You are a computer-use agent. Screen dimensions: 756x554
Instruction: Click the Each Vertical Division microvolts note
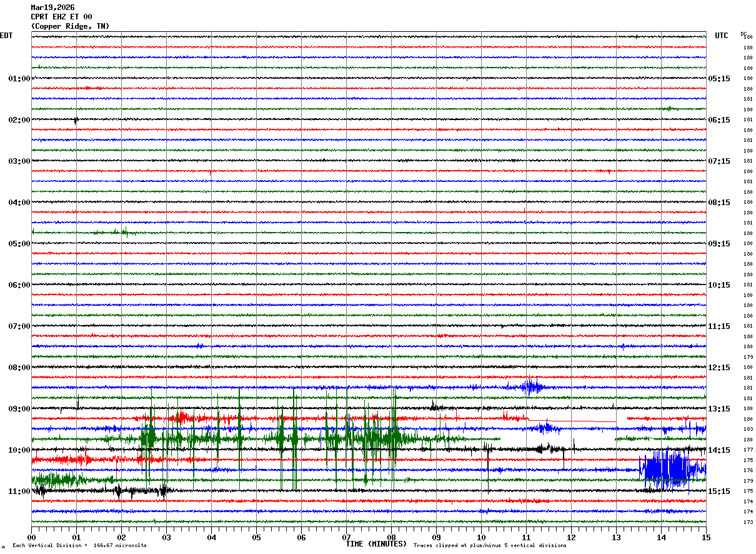point(79,545)
